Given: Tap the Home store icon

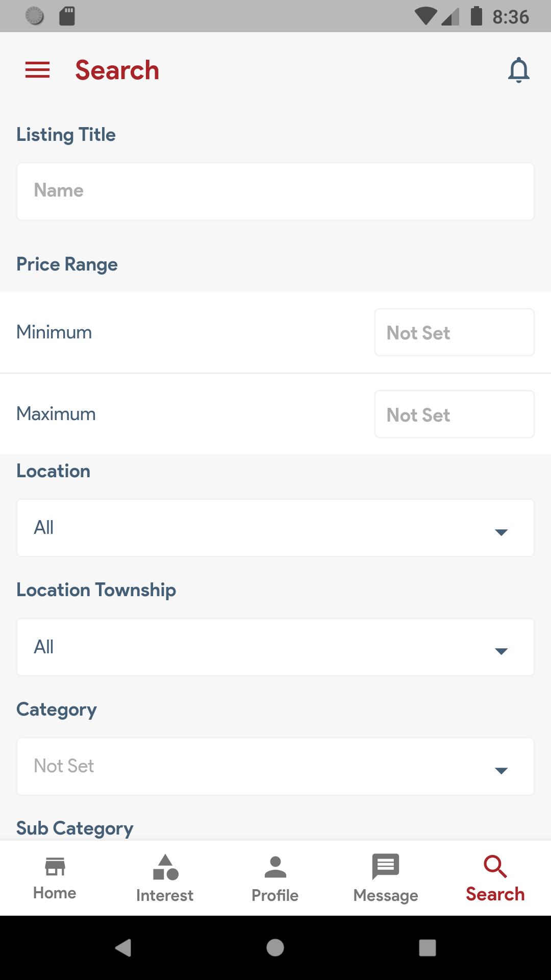Looking at the screenshot, I should pyautogui.click(x=55, y=866).
